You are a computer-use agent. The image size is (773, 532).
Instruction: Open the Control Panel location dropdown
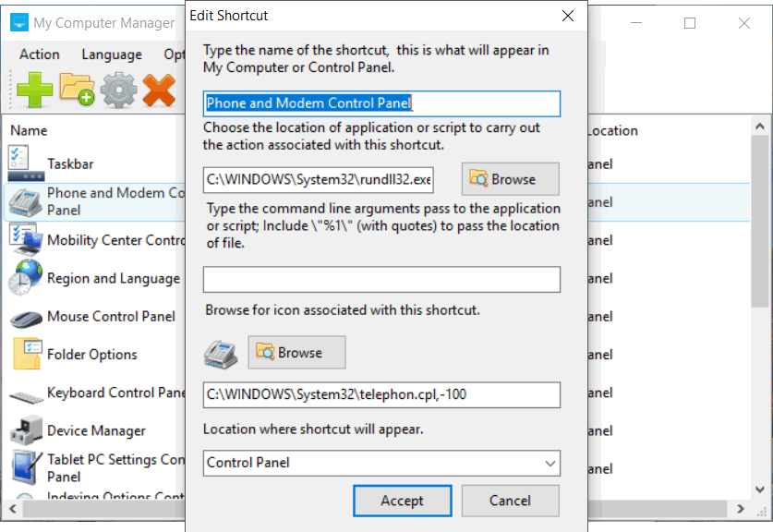380,463
